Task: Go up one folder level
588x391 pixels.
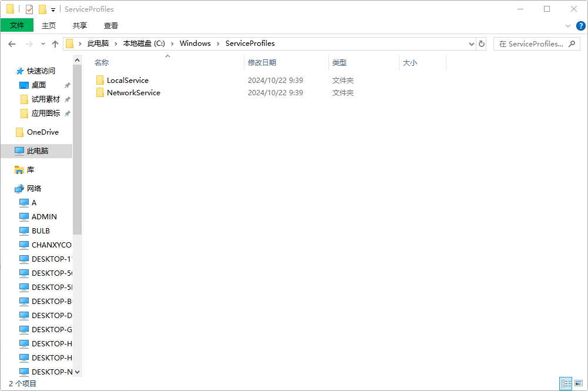Action: click(x=55, y=44)
